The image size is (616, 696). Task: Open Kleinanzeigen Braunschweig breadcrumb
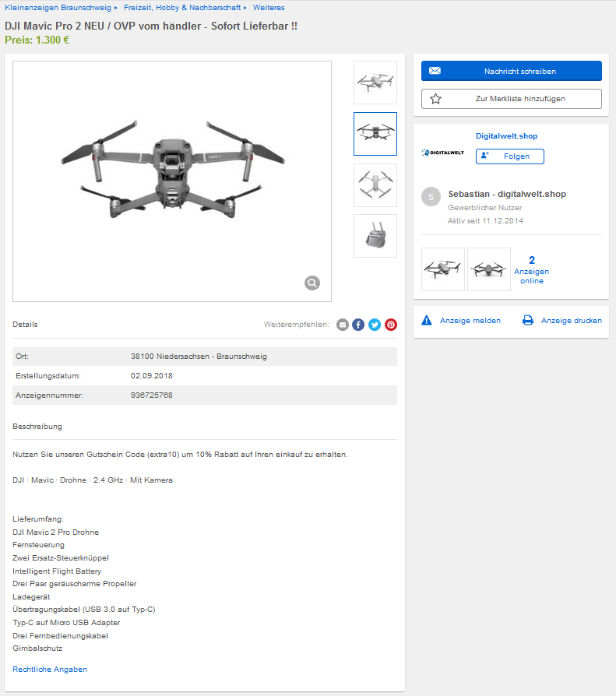(58, 8)
